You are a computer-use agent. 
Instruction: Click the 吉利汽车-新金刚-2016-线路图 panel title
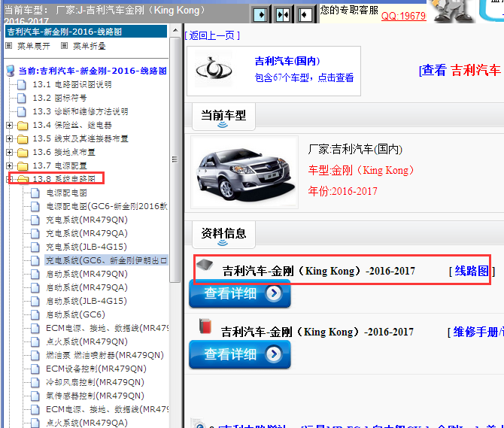[x=87, y=32]
